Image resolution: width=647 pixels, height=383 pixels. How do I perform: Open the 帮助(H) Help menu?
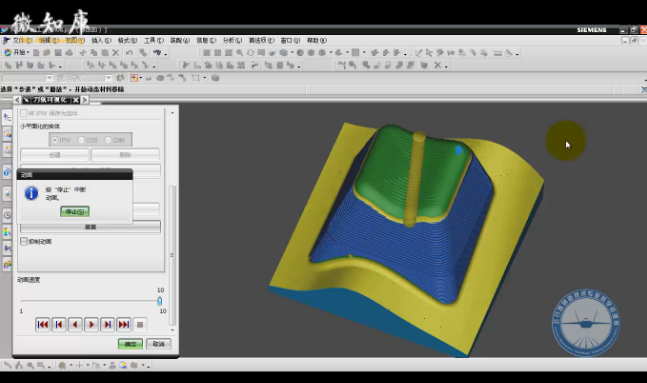tap(317, 40)
